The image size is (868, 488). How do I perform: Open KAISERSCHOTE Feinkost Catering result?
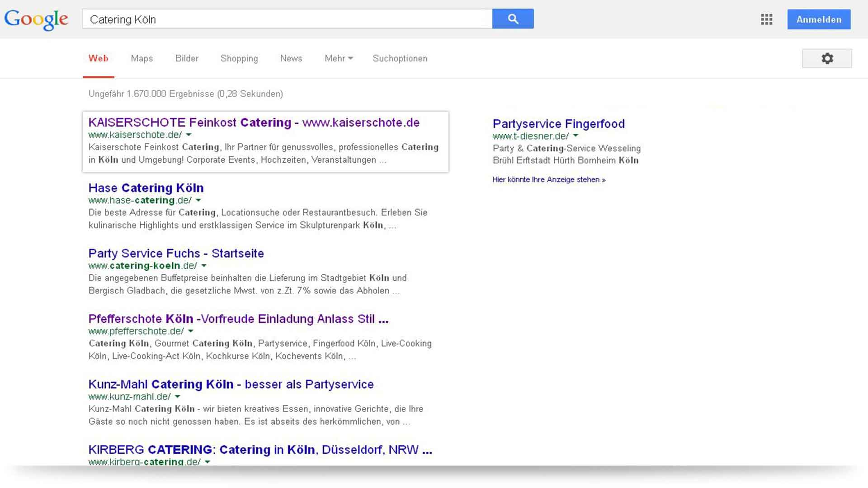(254, 122)
